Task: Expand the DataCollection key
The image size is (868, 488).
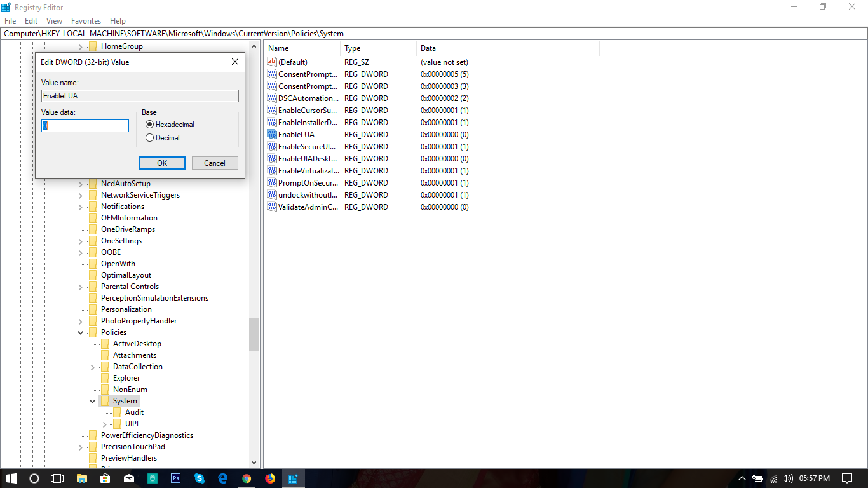Action: 93,367
